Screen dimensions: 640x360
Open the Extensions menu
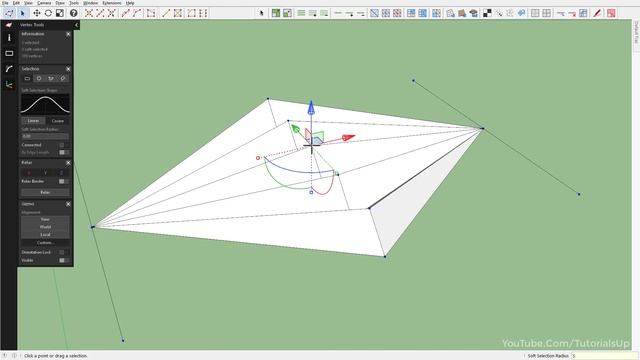coord(111,3)
